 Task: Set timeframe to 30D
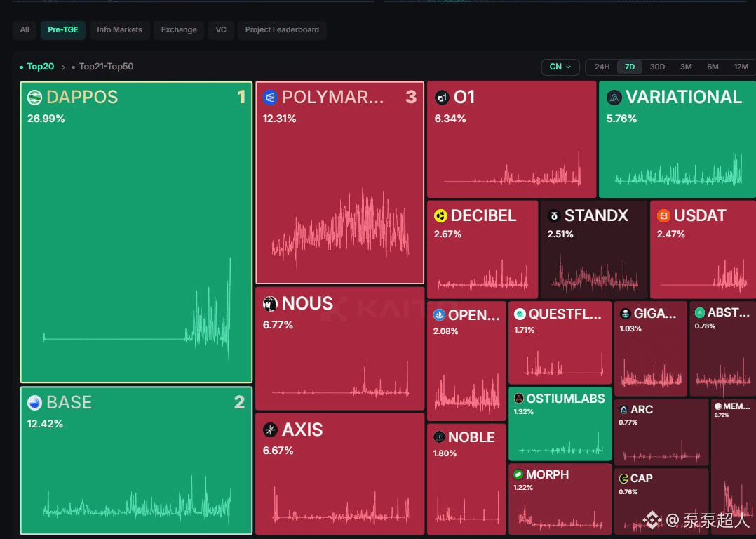[657, 67]
